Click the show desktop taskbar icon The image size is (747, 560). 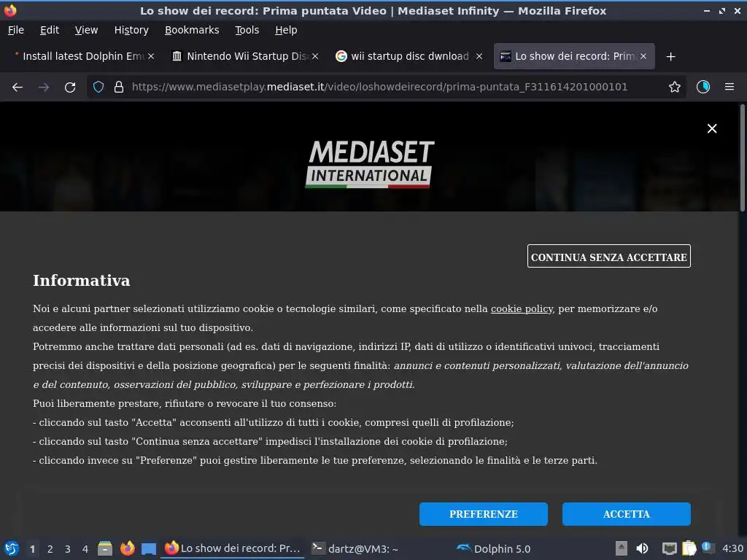[x=149, y=548]
